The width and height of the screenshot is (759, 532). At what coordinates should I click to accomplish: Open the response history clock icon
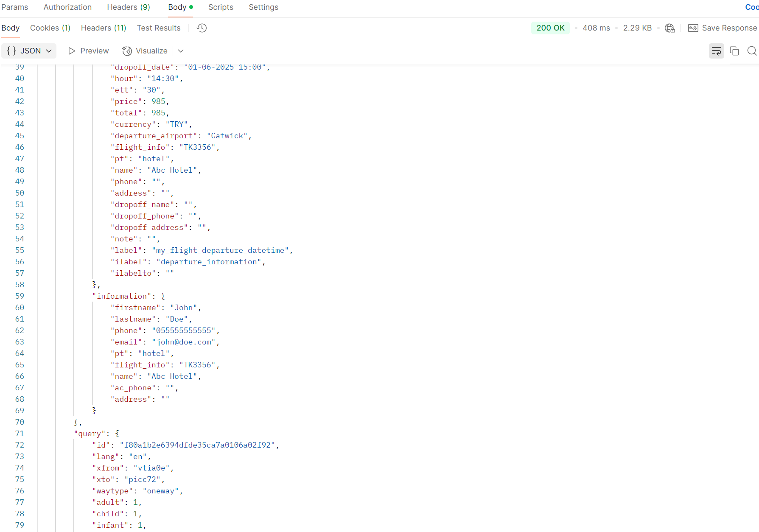pyautogui.click(x=202, y=28)
